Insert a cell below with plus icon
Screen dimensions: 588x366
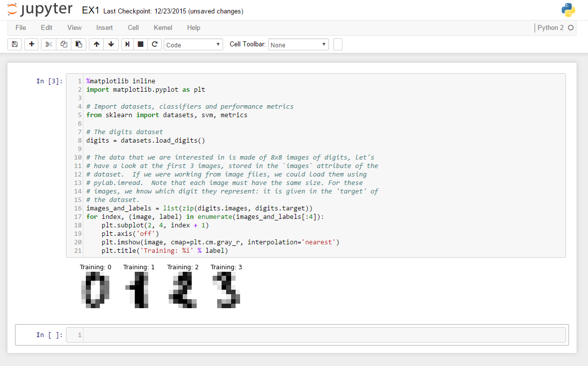coord(31,44)
